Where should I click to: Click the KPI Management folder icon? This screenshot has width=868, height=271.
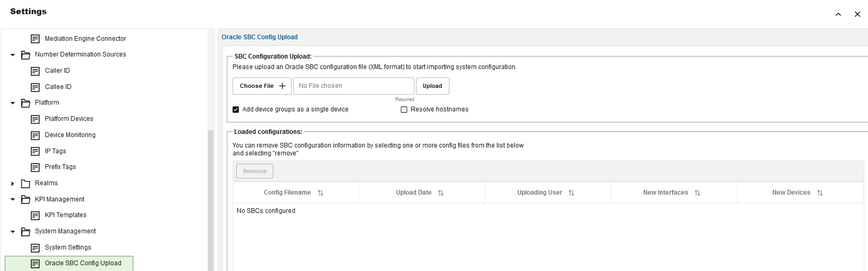pos(25,200)
